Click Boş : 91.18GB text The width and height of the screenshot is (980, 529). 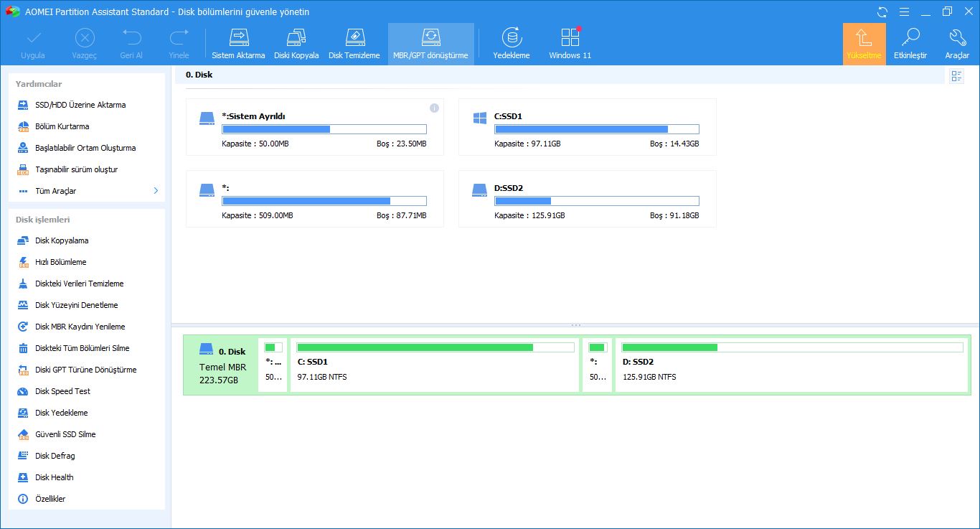674,215
